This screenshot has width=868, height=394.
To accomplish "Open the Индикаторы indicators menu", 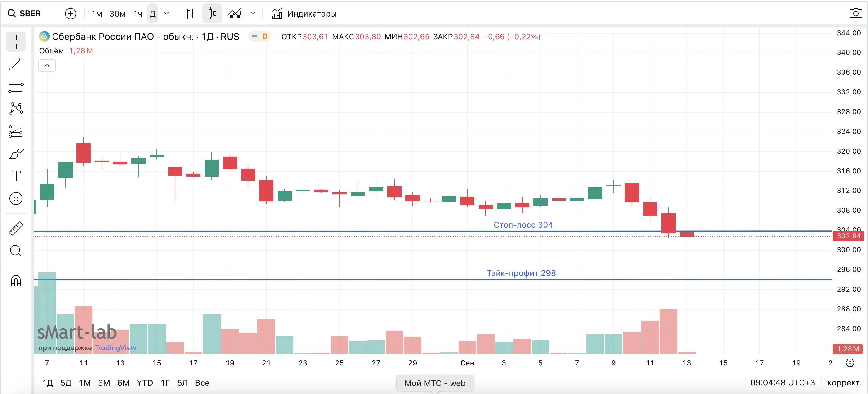I will click(x=304, y=14).
